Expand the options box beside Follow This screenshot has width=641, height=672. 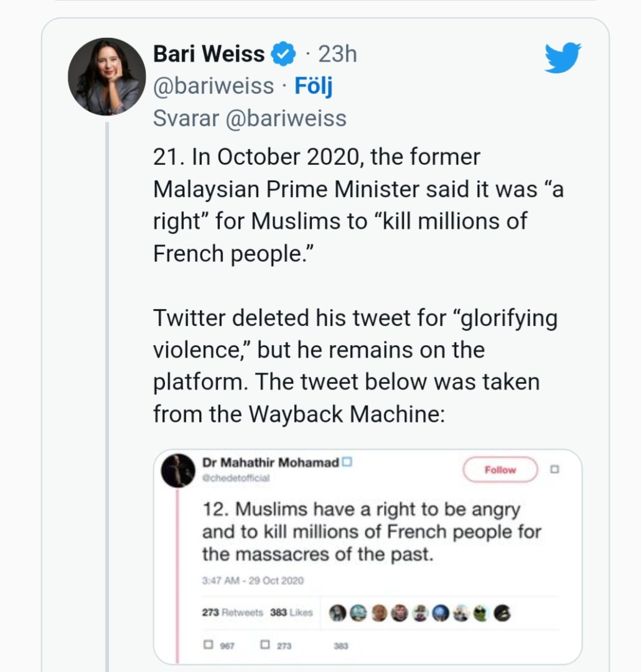click(x=554, y=469)
